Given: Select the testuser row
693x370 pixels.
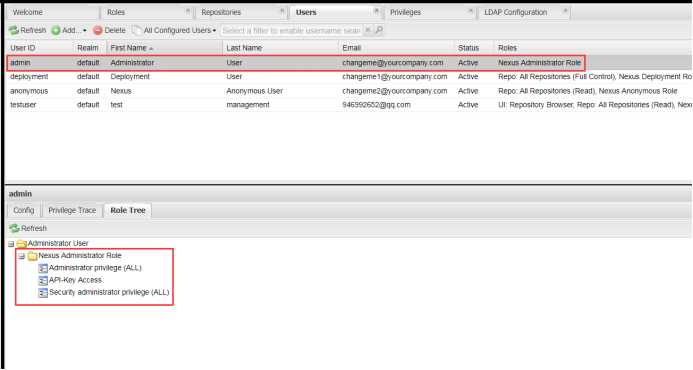Looking at the screenshot, I should tap(349, 105).
